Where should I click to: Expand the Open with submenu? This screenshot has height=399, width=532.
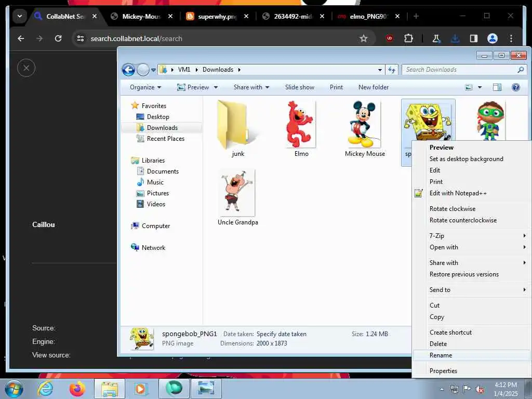point(472,247)
